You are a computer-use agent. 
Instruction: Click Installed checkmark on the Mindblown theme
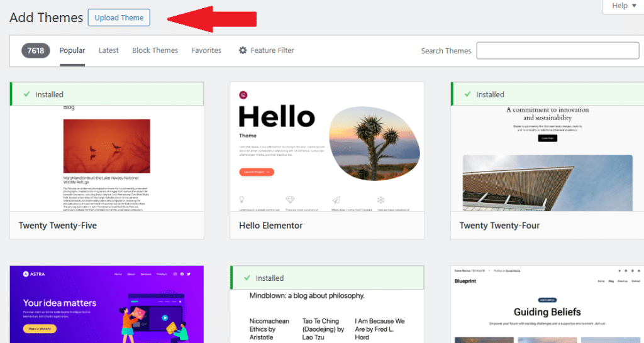pos(247,278)
